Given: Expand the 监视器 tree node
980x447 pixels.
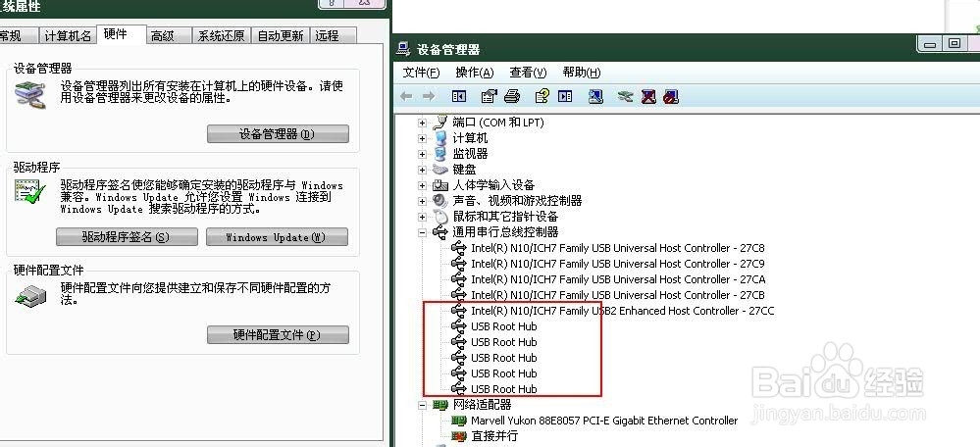Looking at the screenshot, I should pyautogui.click(x=423, y=154).
